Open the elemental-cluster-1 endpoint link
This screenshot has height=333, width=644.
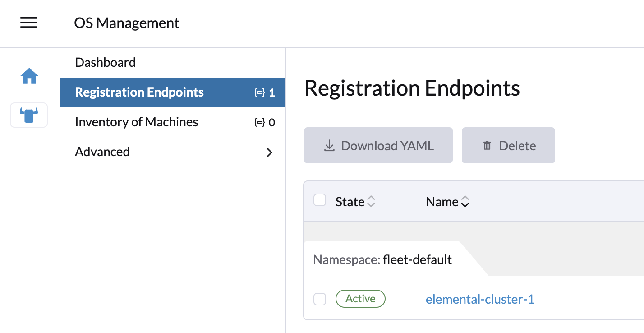click(x=480, y=299)
